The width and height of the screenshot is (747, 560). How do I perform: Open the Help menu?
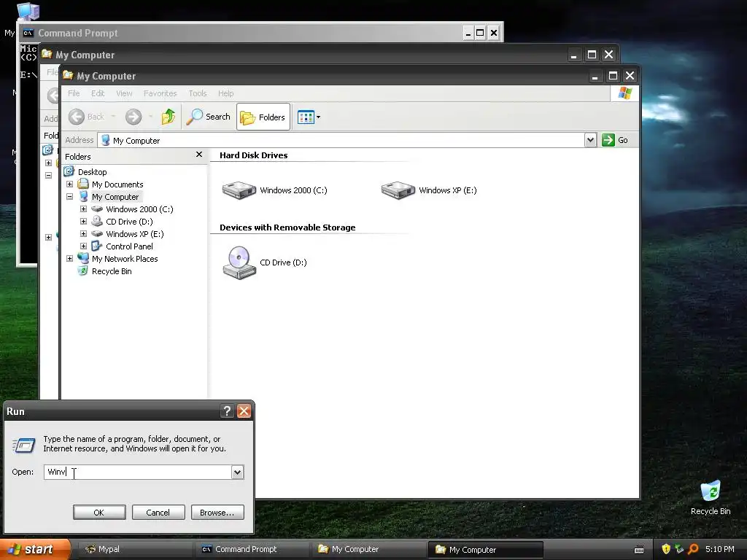tap(226, 93)
